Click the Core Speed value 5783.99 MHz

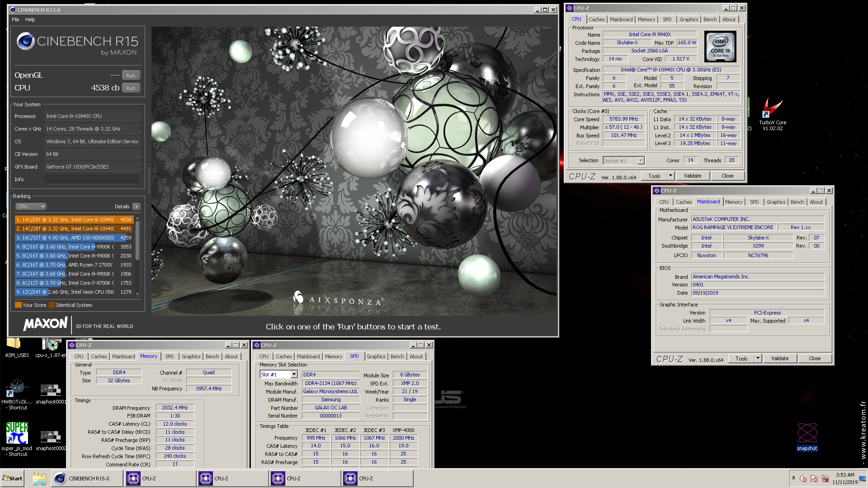[623, 119]
